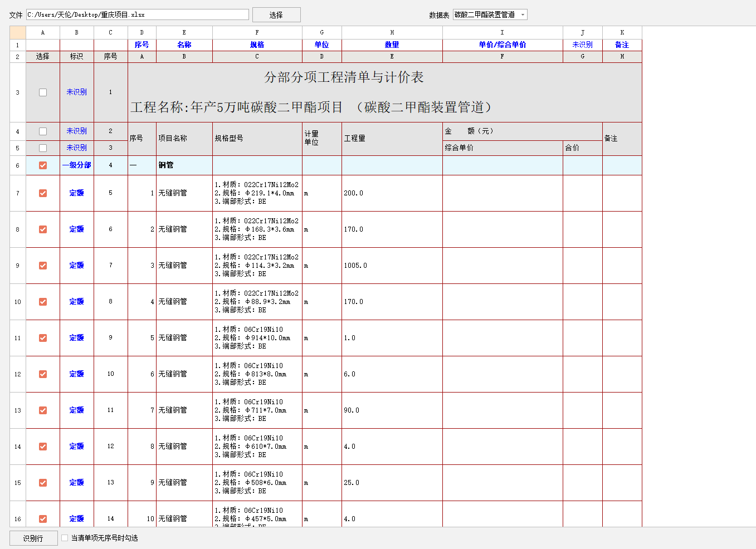Click the 规格型号 header cell
Image resolution: width=756 pixels, height=549 pixels.
coord(257,139)
